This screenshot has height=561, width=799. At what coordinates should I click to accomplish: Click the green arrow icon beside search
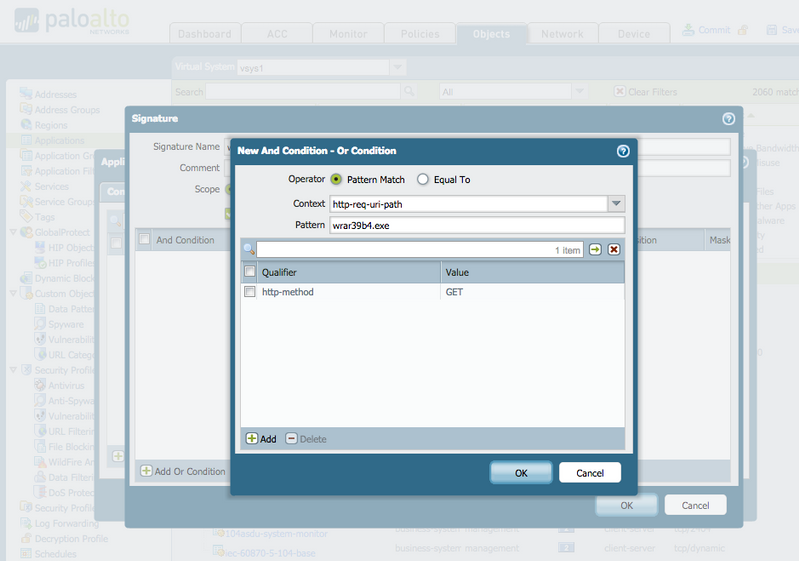coord(595,250)
